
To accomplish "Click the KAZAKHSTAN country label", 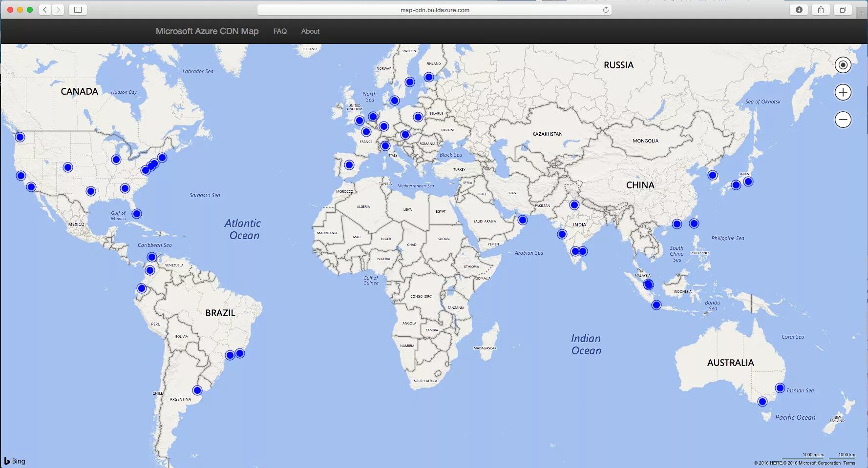I will point(548,134).
